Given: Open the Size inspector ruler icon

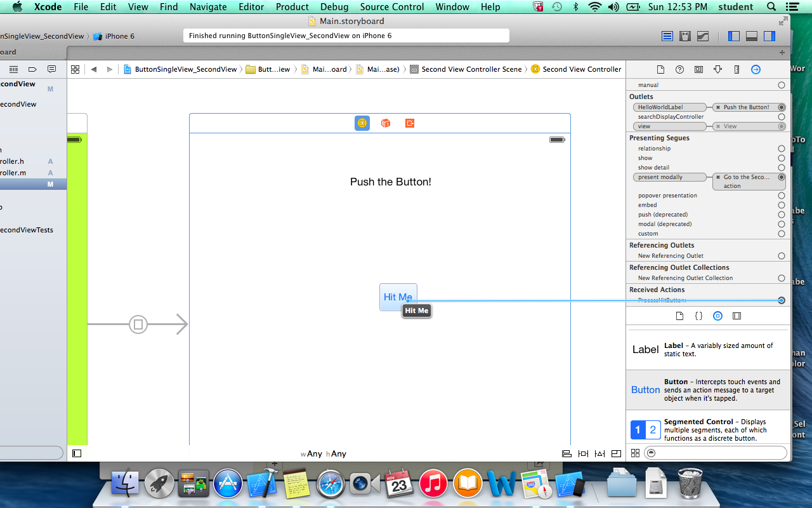Looking at the screenshot, I should tap(737, 70).
